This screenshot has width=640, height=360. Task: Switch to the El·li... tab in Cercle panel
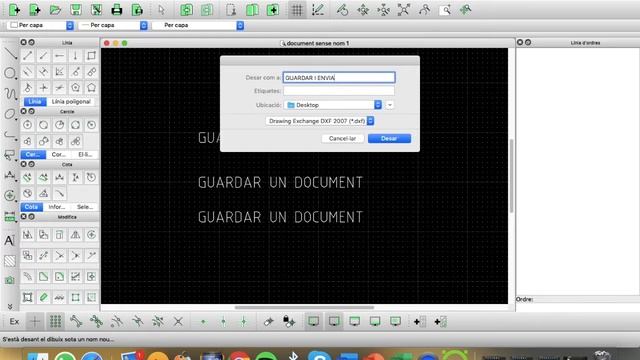[x=85, y=155]
